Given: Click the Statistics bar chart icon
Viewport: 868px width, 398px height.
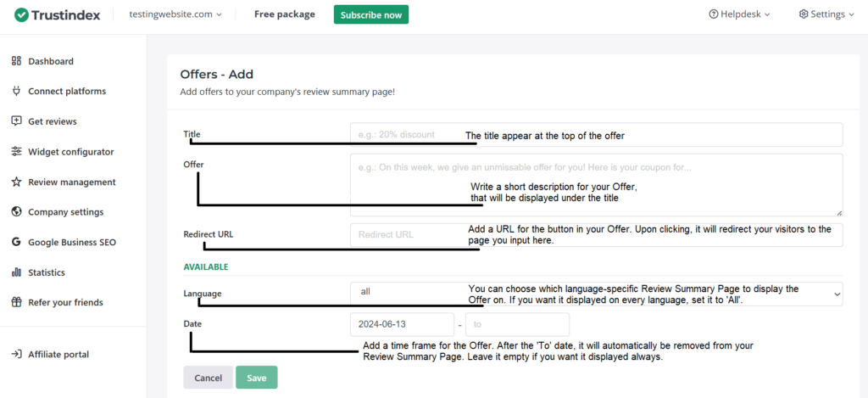Looking at the screenshot, I should tap(16, 272).
